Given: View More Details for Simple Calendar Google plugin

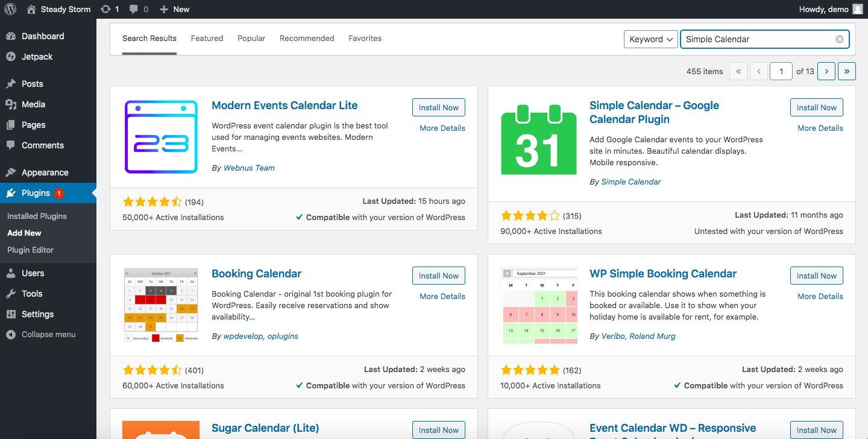Looking at the screenshot, I should coord(820,128).
